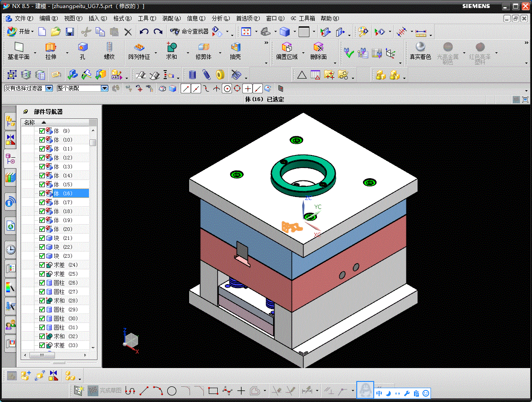Expand the 修剪体 dropdown arrow
Viewport: 532px width, 402px height.
click(x=220, y=53)
